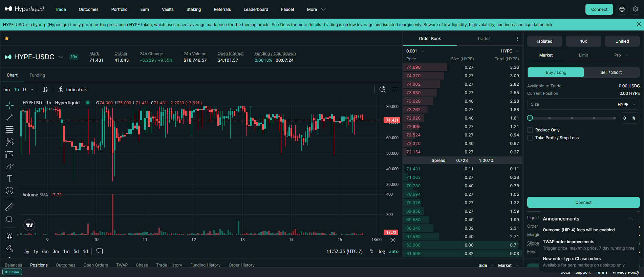Select the Sell / Short side

611,72
